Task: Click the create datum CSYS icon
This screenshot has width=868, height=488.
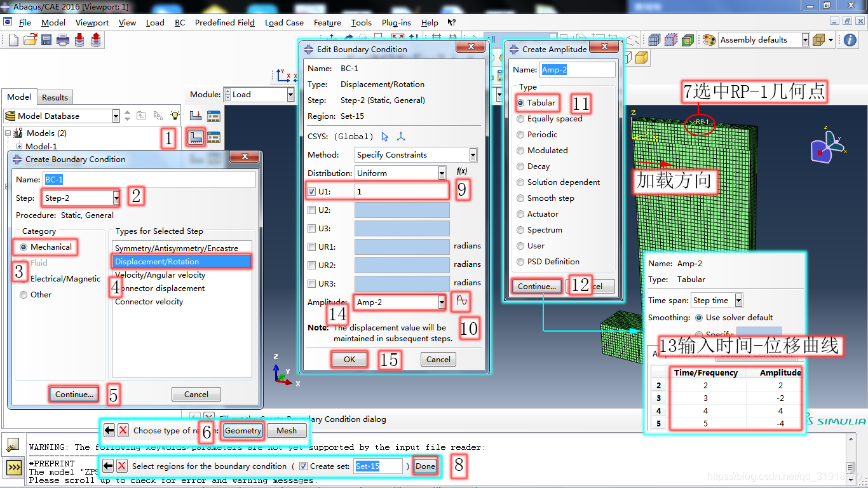Action: [401, 137]
